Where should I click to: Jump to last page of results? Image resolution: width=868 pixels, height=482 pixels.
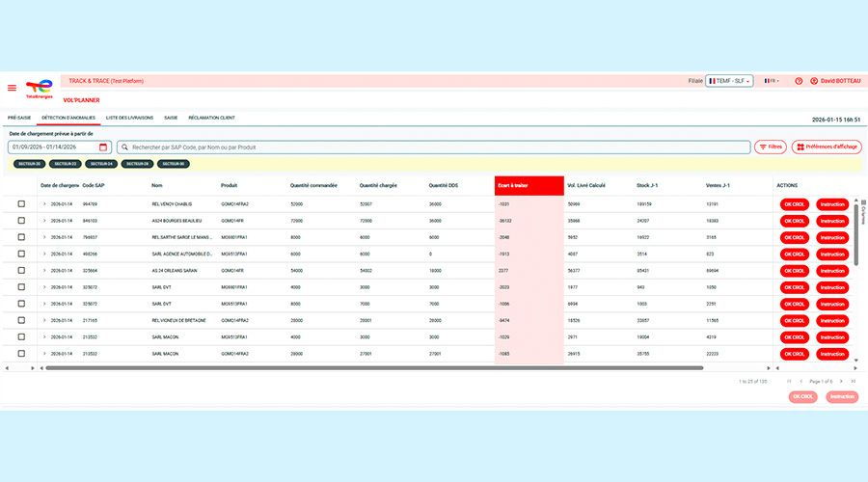[x=853, y=382]
